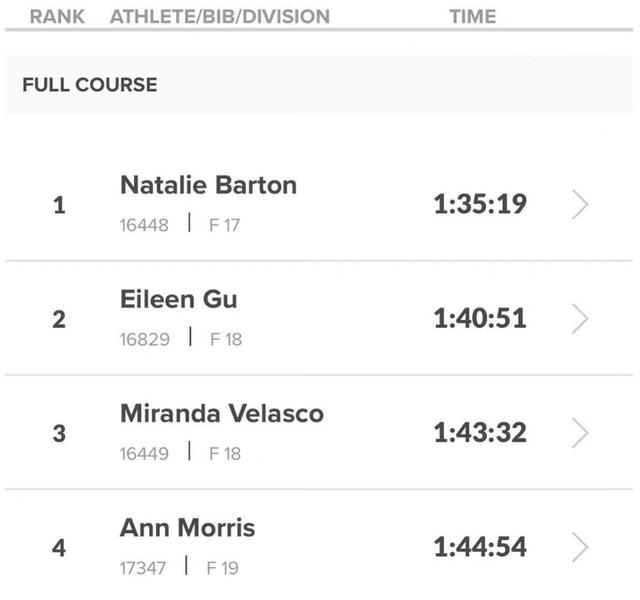This screenshot has width=640, height=600.
Task: Expand Eileen Gu's result chevron arrow
Action: tap(580, 319)
